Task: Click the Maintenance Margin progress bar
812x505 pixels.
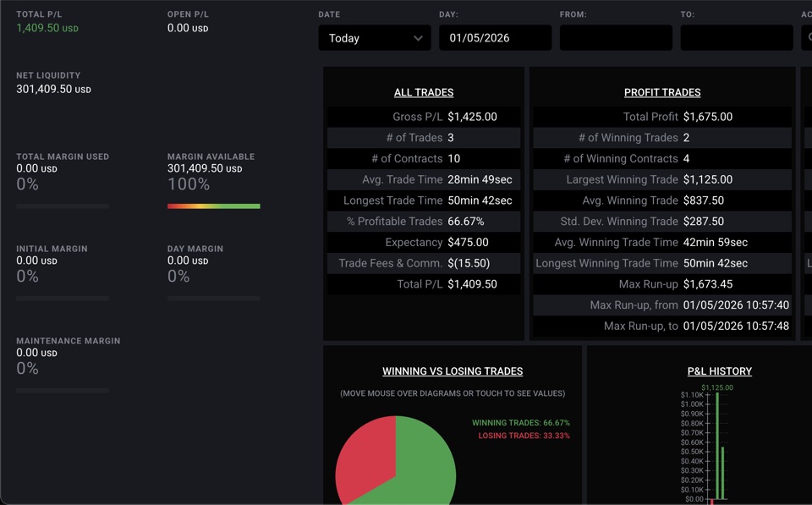Action: click(x=62, y=391)
